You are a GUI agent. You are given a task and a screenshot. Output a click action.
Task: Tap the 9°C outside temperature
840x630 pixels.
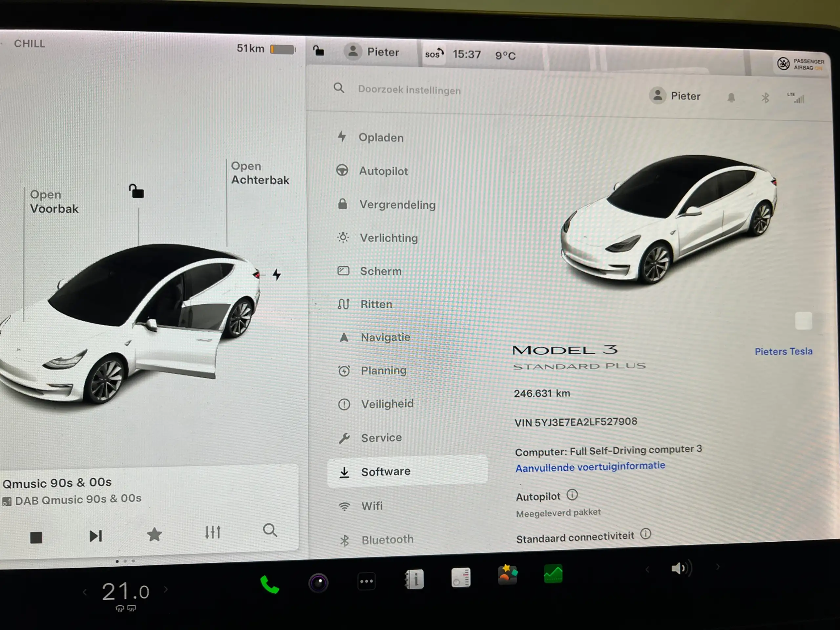point(505,55)
